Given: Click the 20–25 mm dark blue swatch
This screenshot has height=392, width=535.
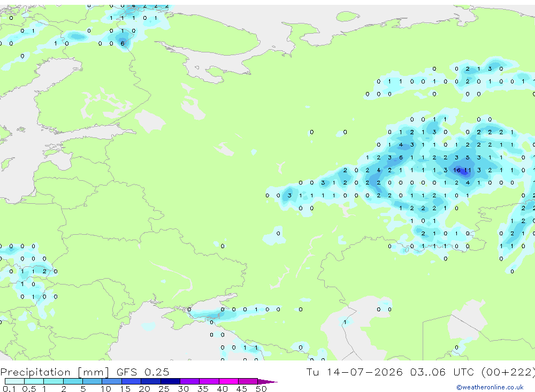Looking at the screenshot, I should pos(151,381).
